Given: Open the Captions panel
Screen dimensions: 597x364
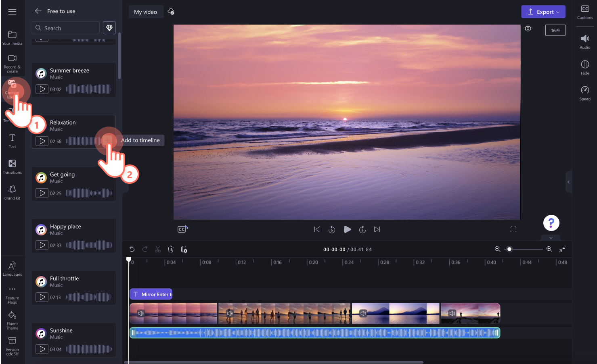Looking at the screenshot, I should coord(585,12).
